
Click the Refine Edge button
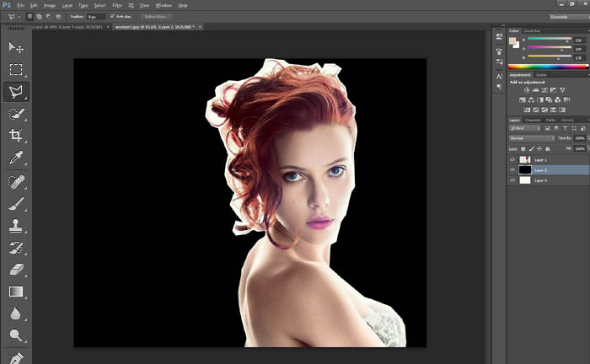157,16
